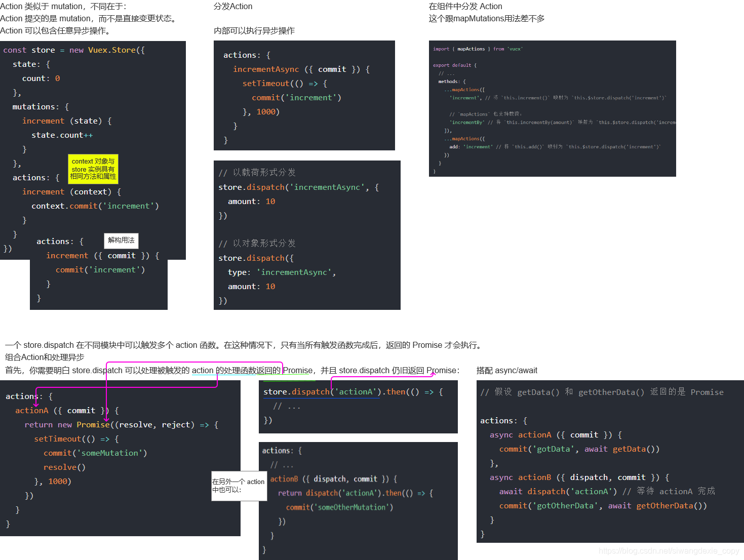Select the 'resolve()' call

(x=64, y=467)
